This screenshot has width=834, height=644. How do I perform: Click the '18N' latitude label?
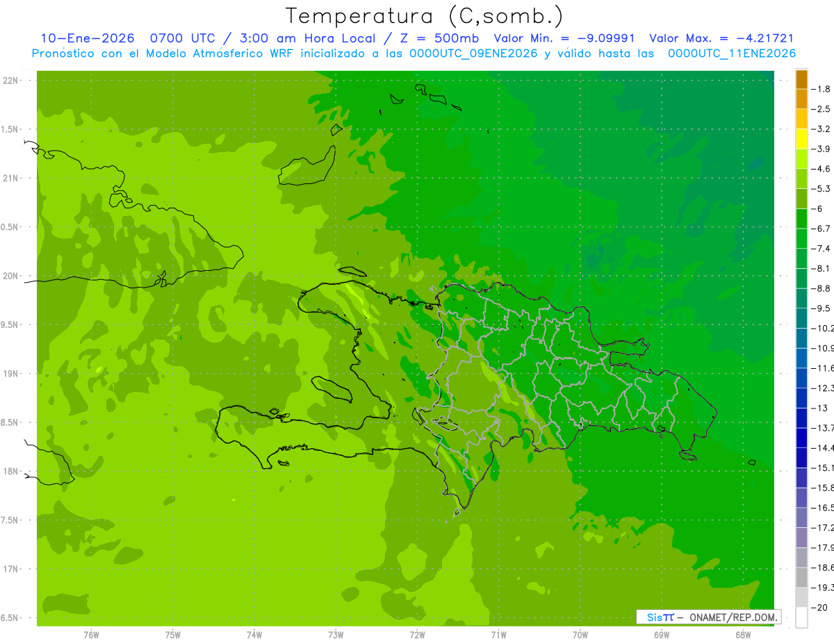(x=10, y=471)
